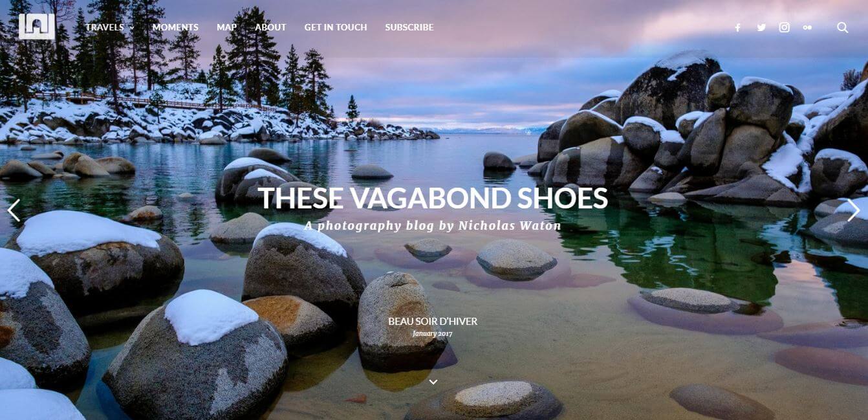Open the Instagram social icon
The width and height of the screenshot is (868, 420).
pos(784,28)
